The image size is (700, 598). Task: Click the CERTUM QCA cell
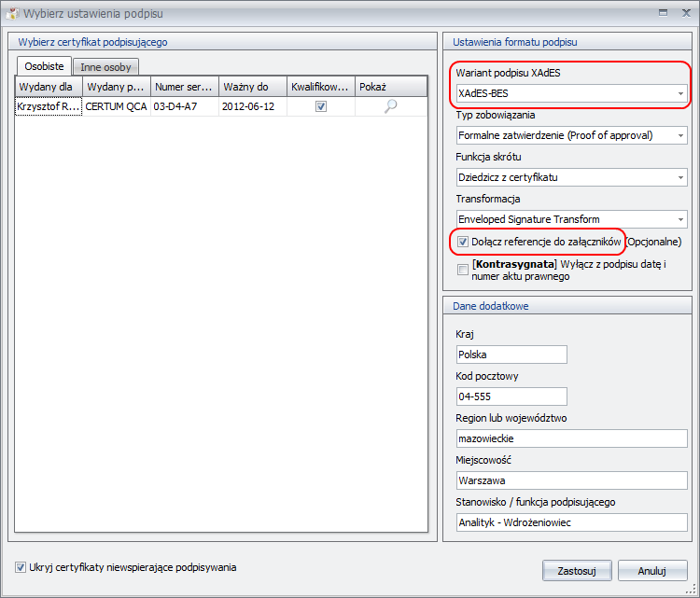(117, 106)
